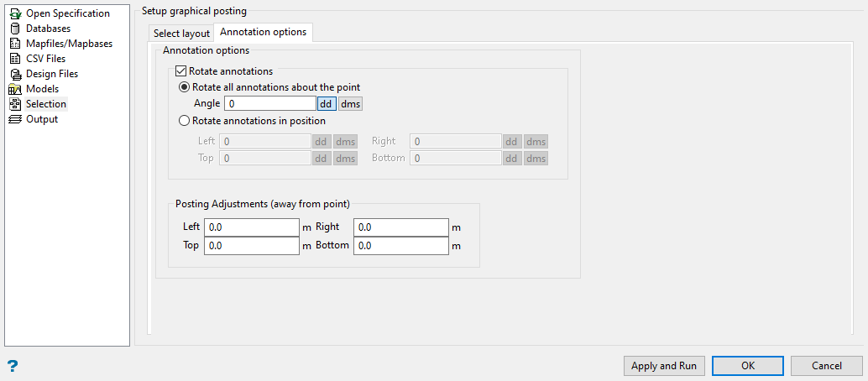Click the OK button
868x381 pixels.
[x=748, y=366]
